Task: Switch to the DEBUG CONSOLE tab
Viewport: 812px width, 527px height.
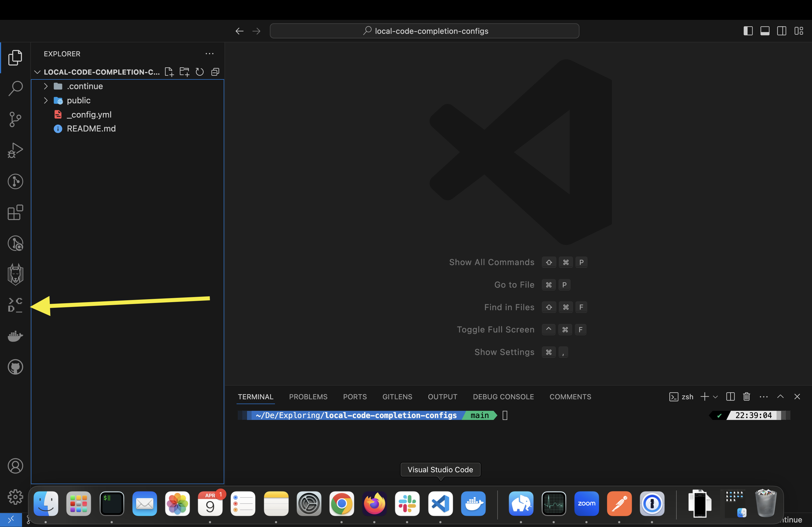Action: (503, 397)
